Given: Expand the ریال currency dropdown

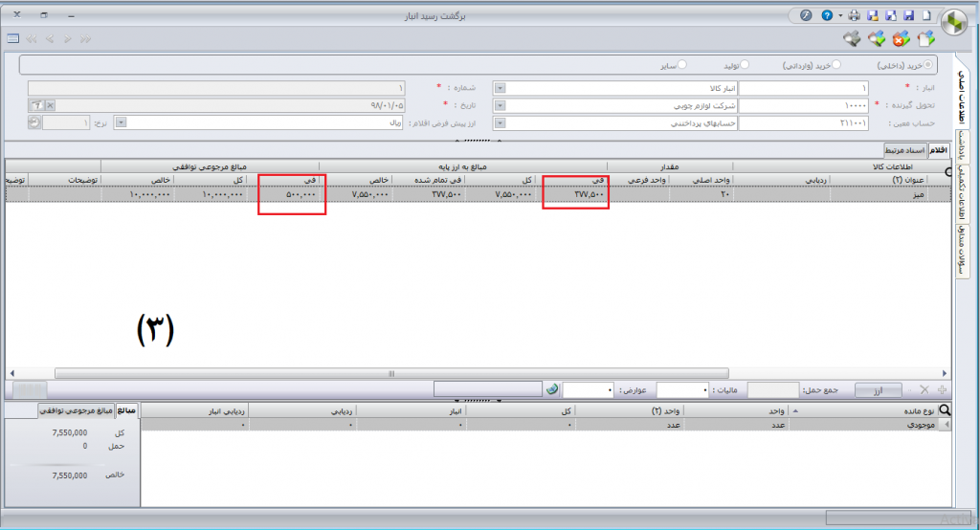Looking at the screenshot, I should (122, 122).
